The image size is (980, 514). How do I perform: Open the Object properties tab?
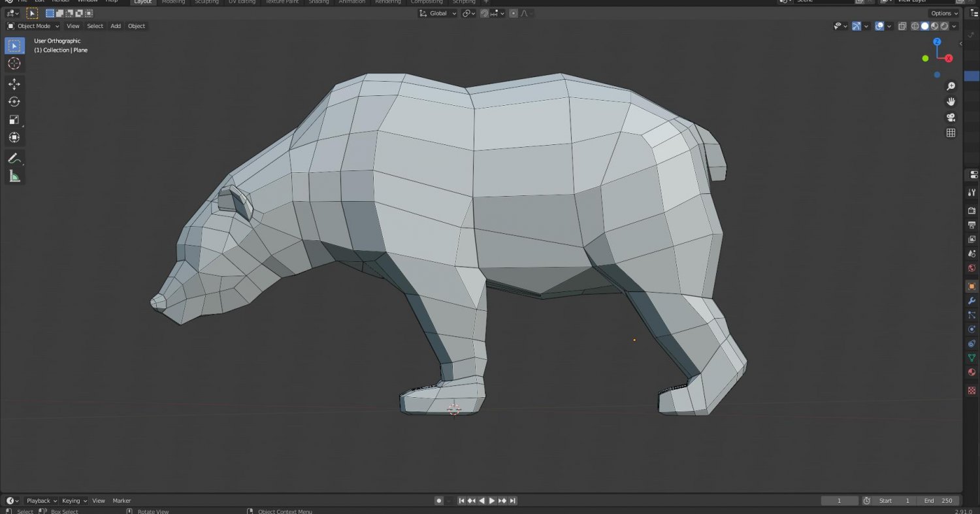pyautogui.click(x=972, y=286)
